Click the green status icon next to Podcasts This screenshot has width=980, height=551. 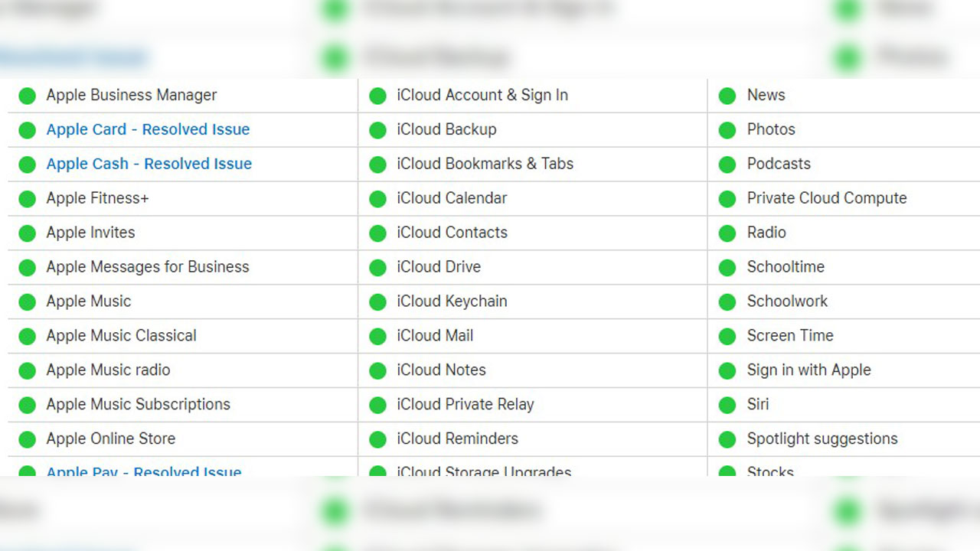(x=727, y=165)
